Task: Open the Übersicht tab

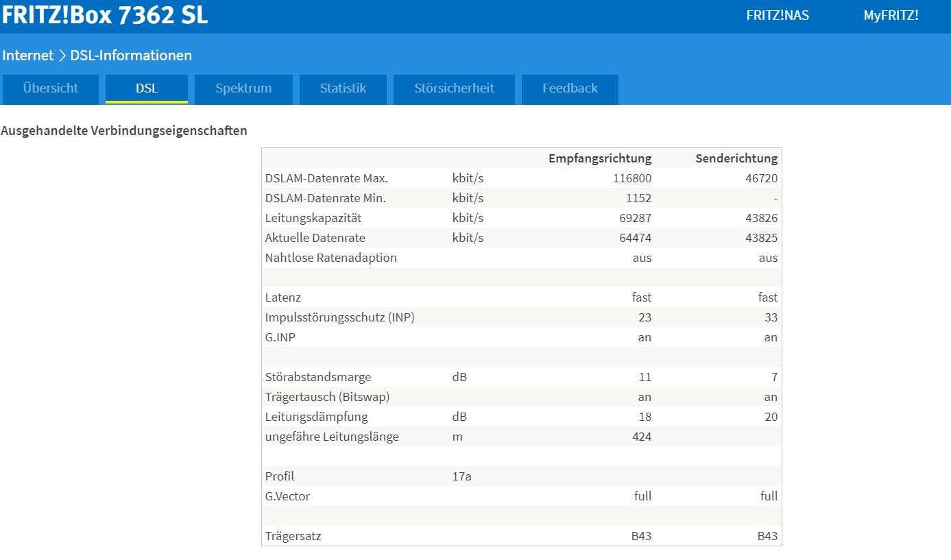Action: coord(51,88)
